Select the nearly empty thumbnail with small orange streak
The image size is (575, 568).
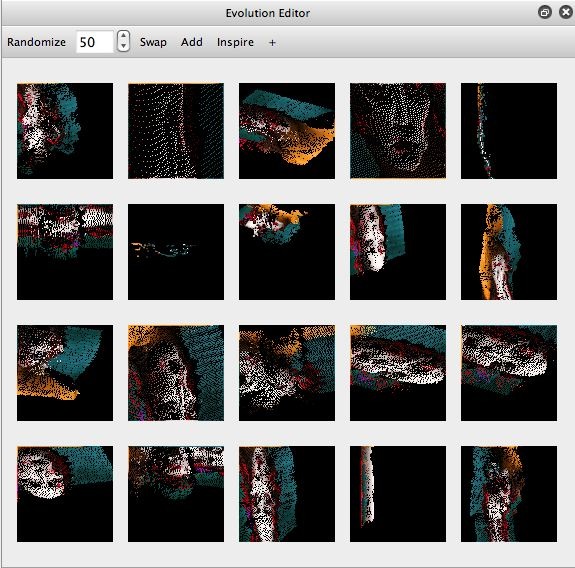click(x=176, y=252)
